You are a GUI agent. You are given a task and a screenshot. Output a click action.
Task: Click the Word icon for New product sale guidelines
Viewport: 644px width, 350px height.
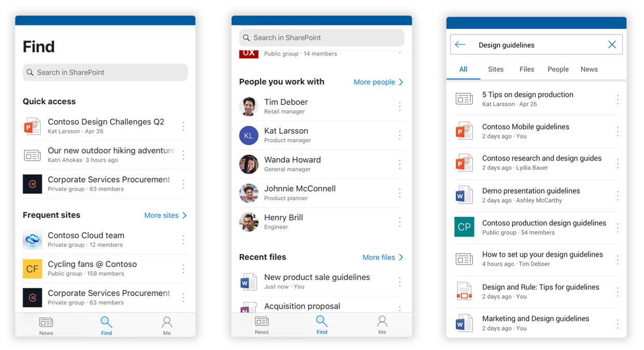(x=249, y=281)
